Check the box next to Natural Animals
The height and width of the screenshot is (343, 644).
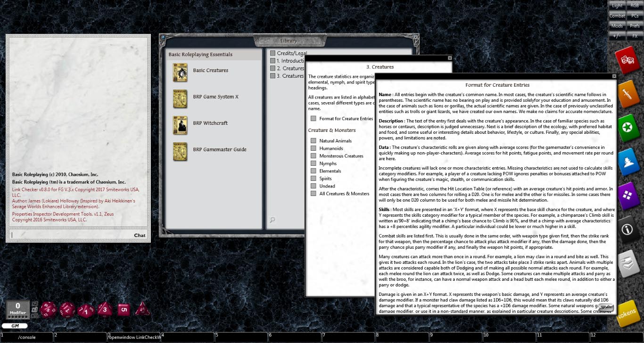pyautogui.click(x=314, y=140)
